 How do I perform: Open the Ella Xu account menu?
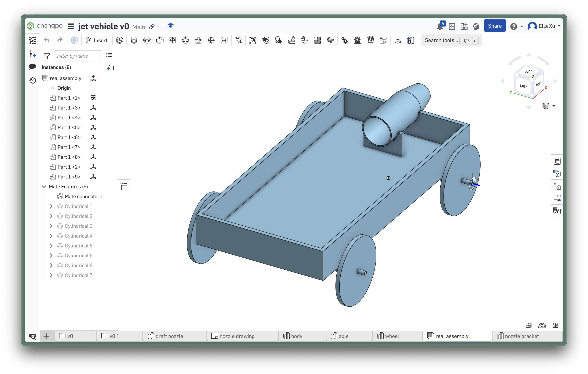[544, 26]
